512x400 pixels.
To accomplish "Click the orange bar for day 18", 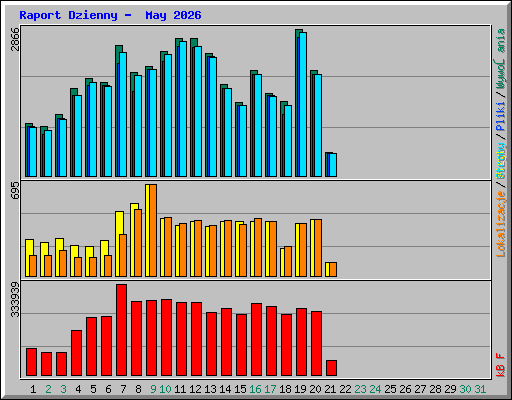I will [x=288, y=261].
